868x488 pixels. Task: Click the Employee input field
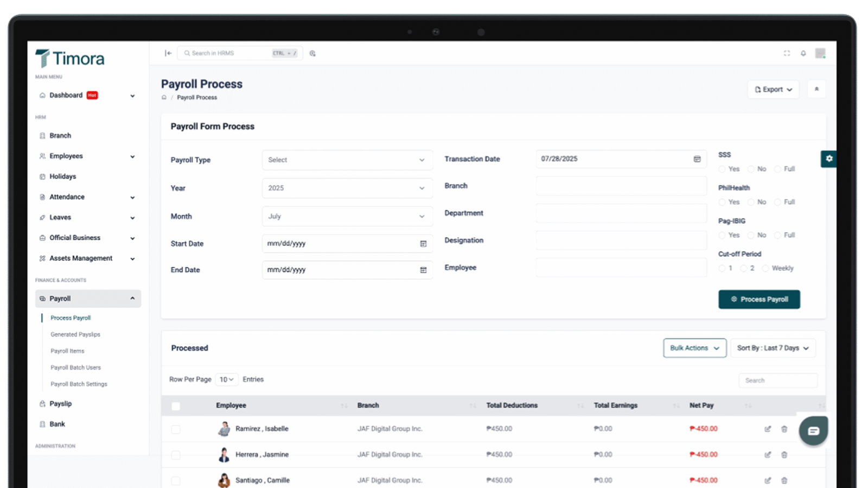(x=621, y=268)
